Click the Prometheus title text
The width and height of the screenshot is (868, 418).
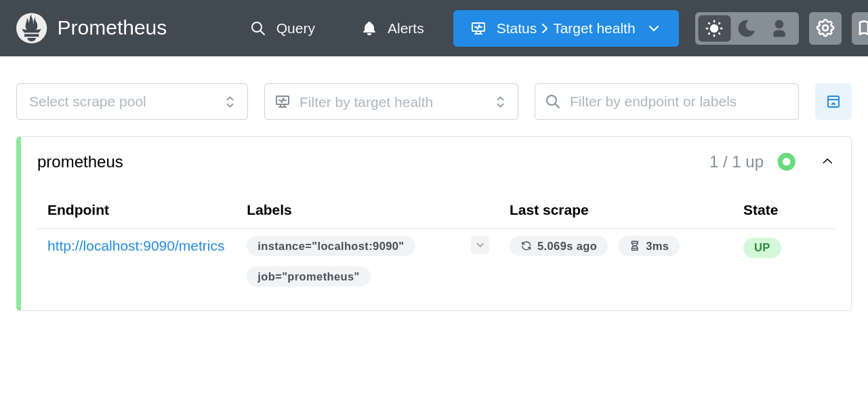click(x=112, y=28)
